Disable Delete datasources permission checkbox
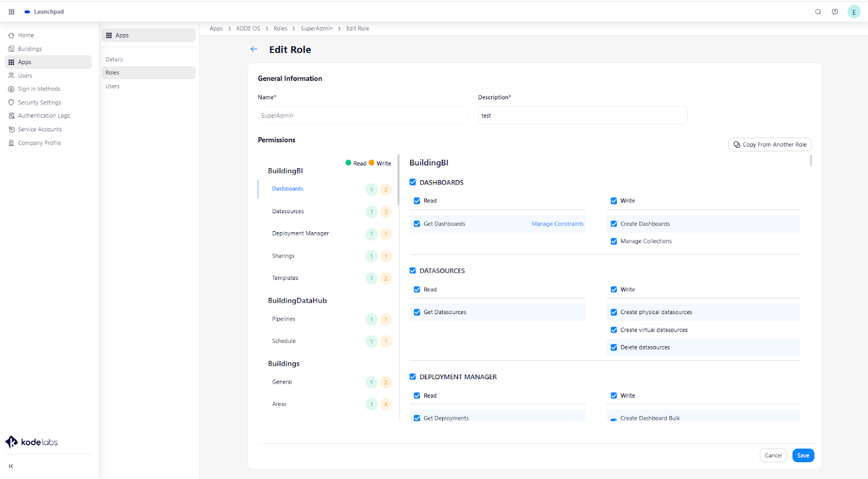This screenshot has height=479, width=868. (x=614, y=347)
